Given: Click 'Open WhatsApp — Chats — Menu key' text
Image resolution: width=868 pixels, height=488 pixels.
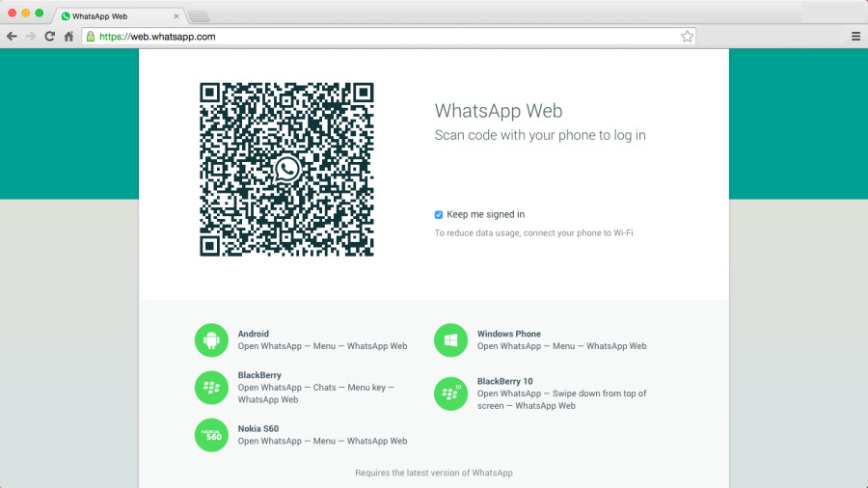Looking at the screenshot, I should [x=316, y=393].
